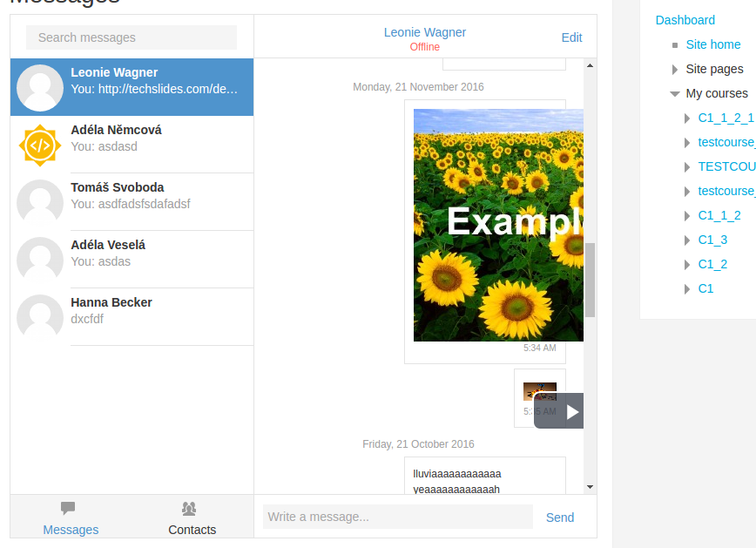Image resolution: width=756 pixels, height=548 pixels.
Task: Open the Adéla Němcová conversation
Action: (132, 145)
